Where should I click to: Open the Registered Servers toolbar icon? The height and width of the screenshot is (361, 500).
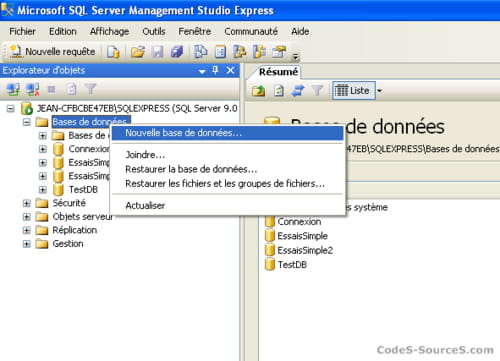pyautogui.click(x=201, y=52)
